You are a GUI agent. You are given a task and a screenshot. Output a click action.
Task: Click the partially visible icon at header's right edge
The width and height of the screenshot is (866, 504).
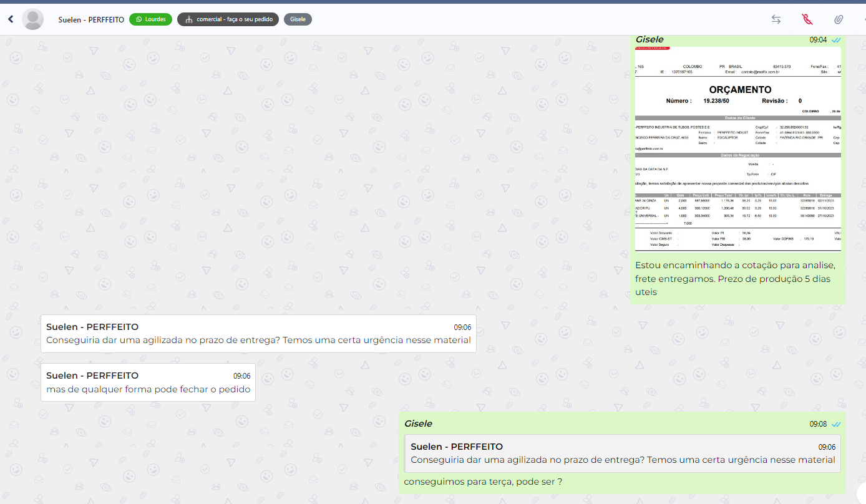coord(864,19)
